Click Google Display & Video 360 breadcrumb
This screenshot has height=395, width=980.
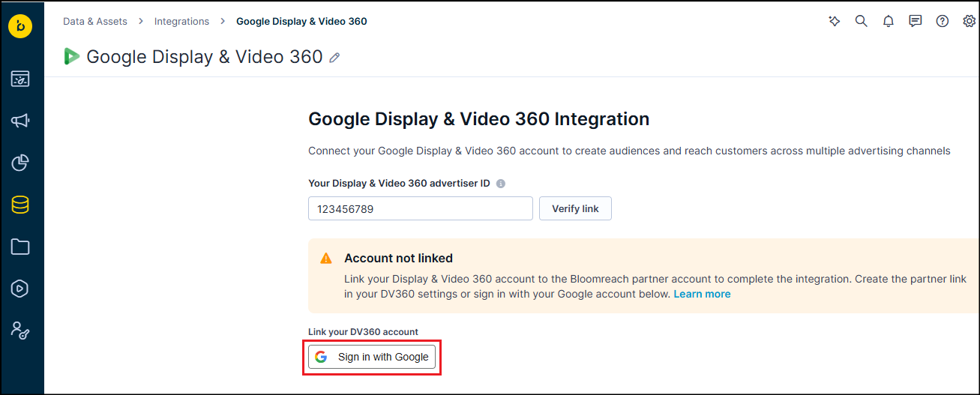[x=301, y=21]
